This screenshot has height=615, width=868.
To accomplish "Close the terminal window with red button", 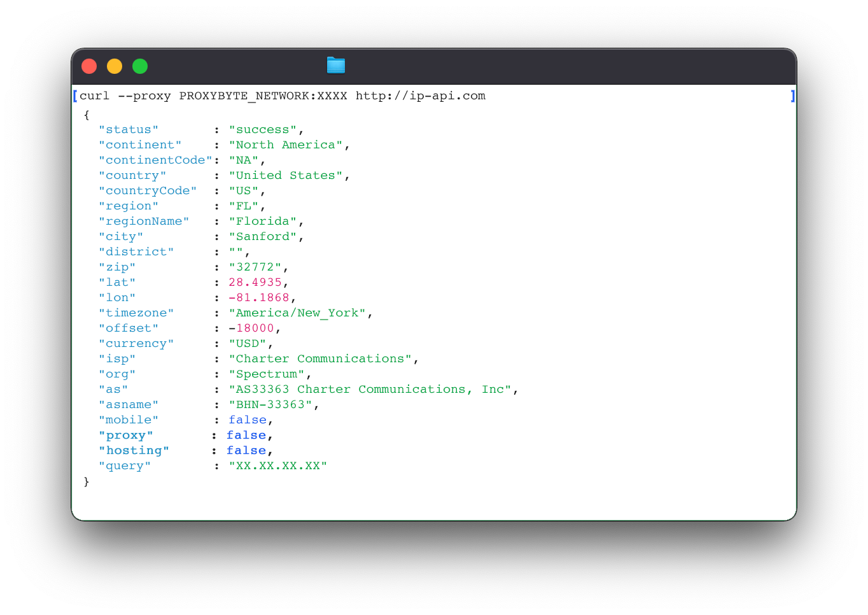I will click(89, 66).
